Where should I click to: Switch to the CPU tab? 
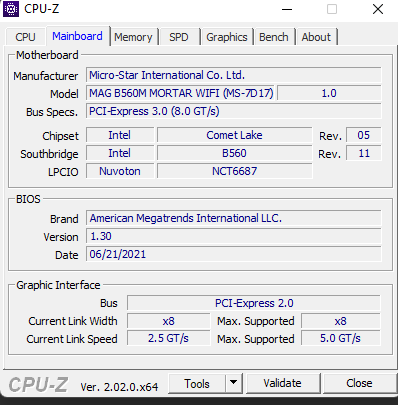point(25,37)
